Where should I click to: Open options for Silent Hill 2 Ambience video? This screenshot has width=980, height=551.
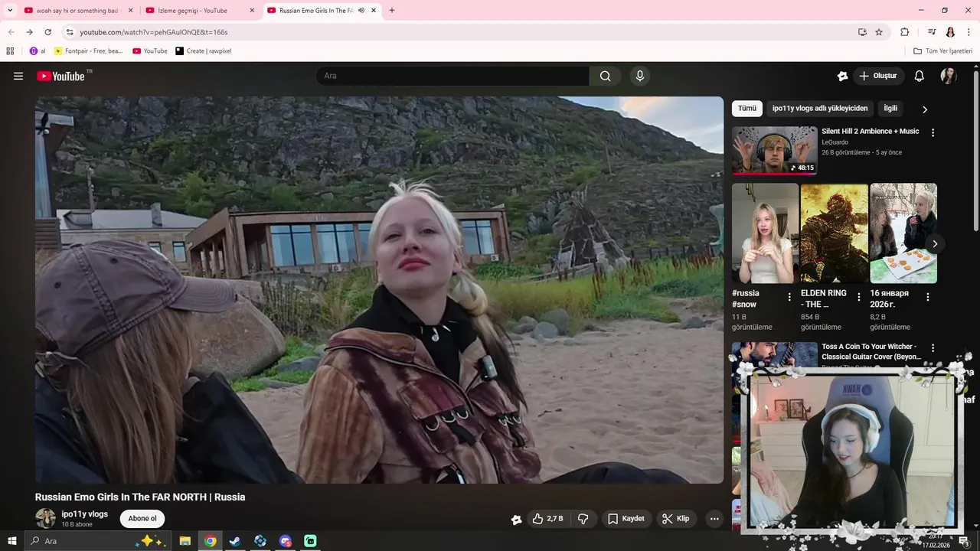933,132
